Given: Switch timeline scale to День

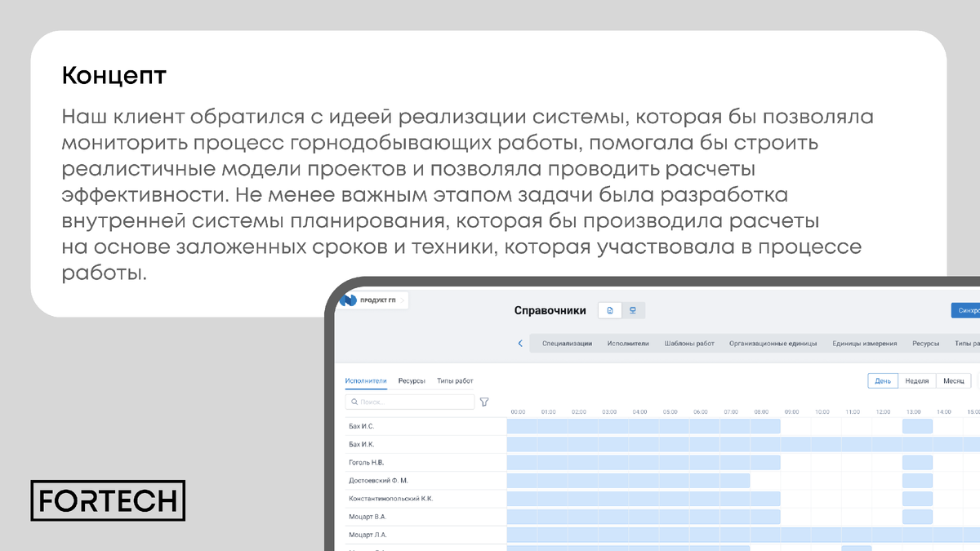Looking at the screenshot, I should point(883,381).
